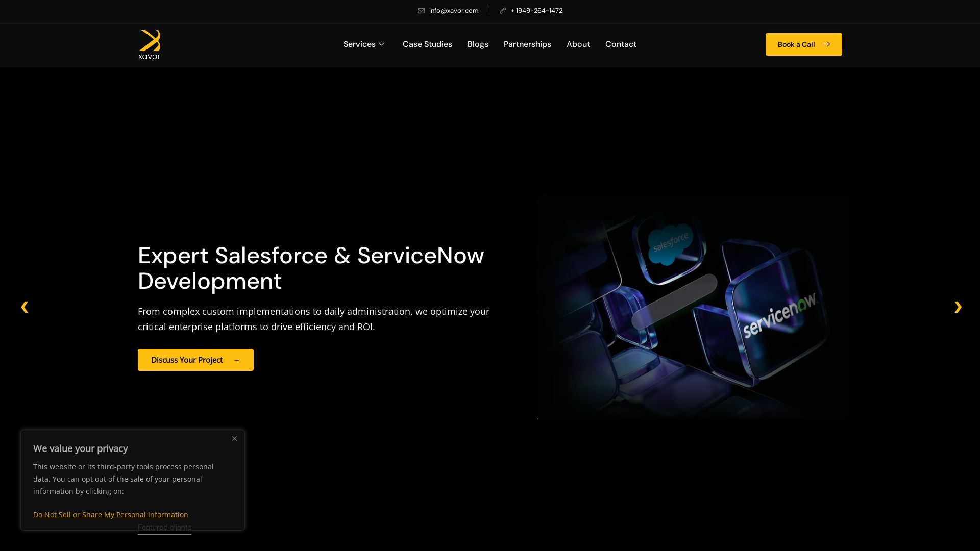
Task: Advance to next slide arrow
Action: pyautogui.click(x=958, y=307)
